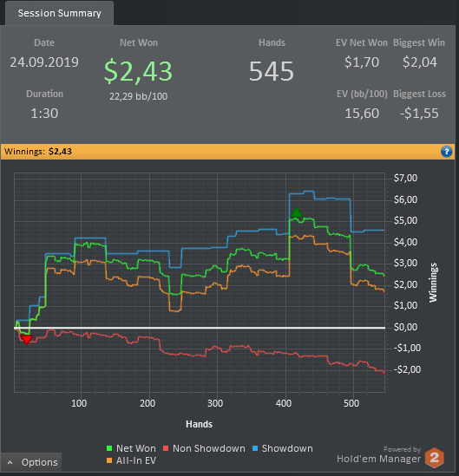Image resolution: width=459 pixels, height=476 pixels.
Task: Click the Biggest Win value $2,04
Action: 419,62
